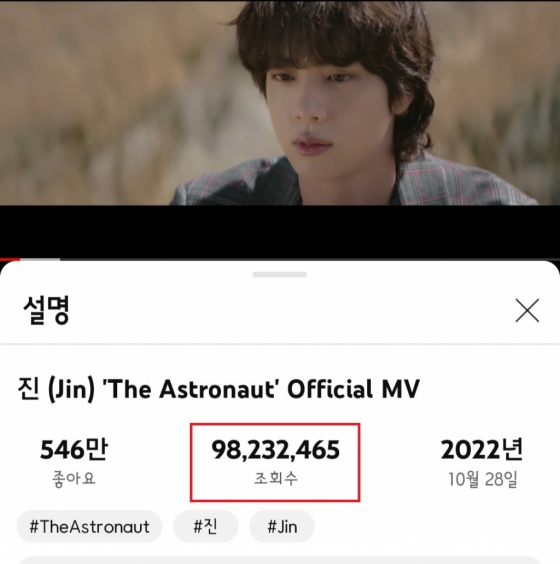Seek to the dark unplayed progress bar section
Image resolution: width=560 pixels, height=564 pixels.
click(x=309, y=259)
